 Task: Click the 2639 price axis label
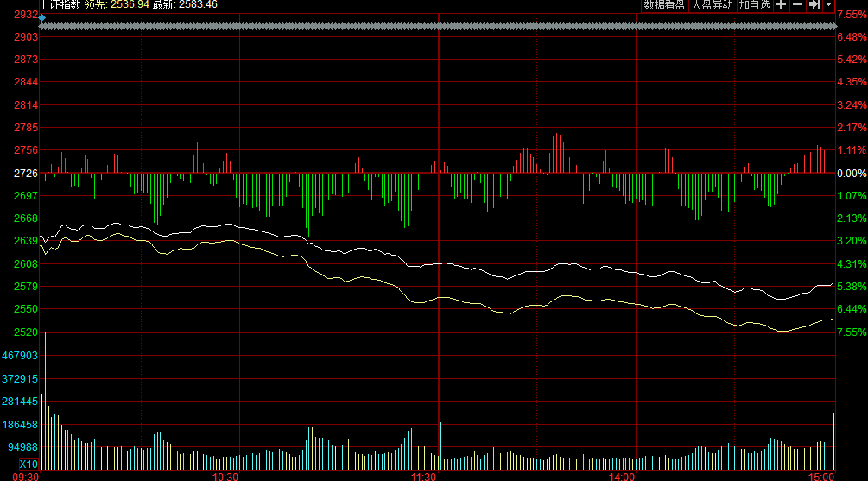pos(26,241)
